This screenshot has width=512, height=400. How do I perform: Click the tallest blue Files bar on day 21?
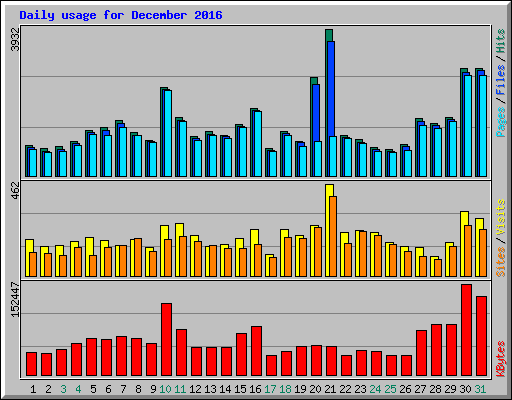[331, 89]
